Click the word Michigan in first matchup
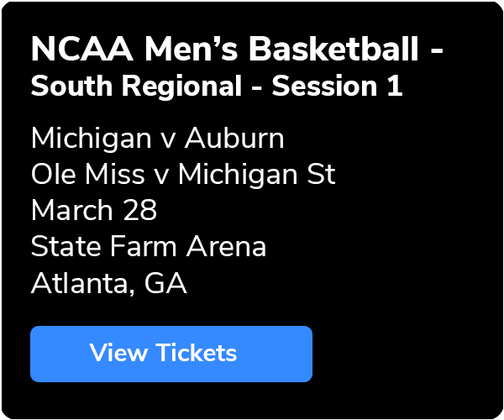Viewport: 504px width, 420px height. (x=91, y=138)
